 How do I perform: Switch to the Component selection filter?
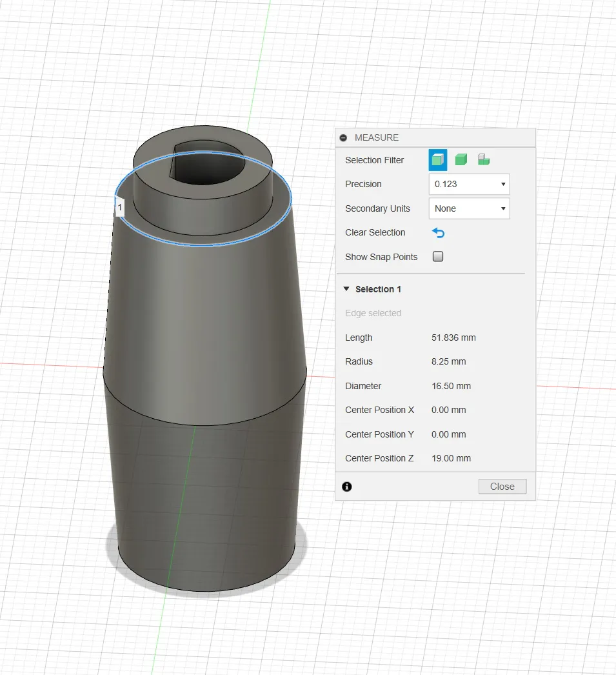[x=483, y=159]
